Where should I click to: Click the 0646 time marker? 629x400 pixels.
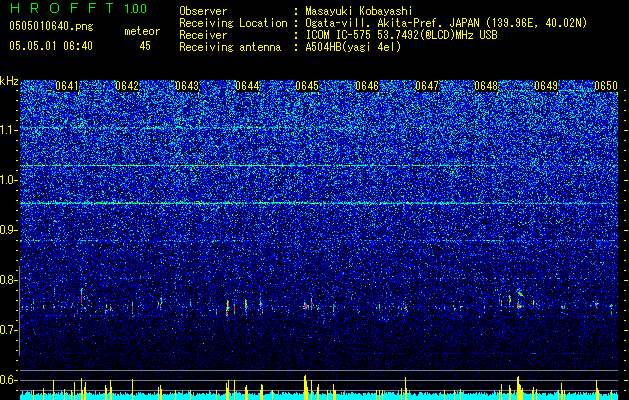point(367,86)
